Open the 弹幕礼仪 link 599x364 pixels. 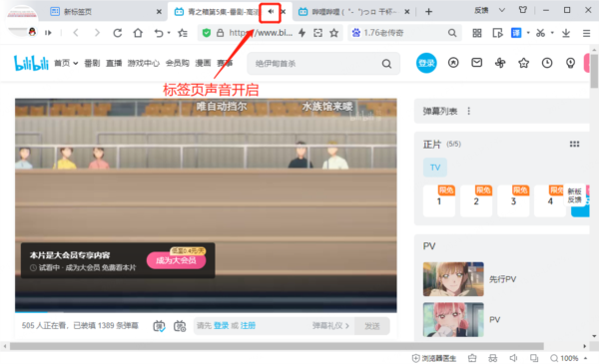pos(330,326)
